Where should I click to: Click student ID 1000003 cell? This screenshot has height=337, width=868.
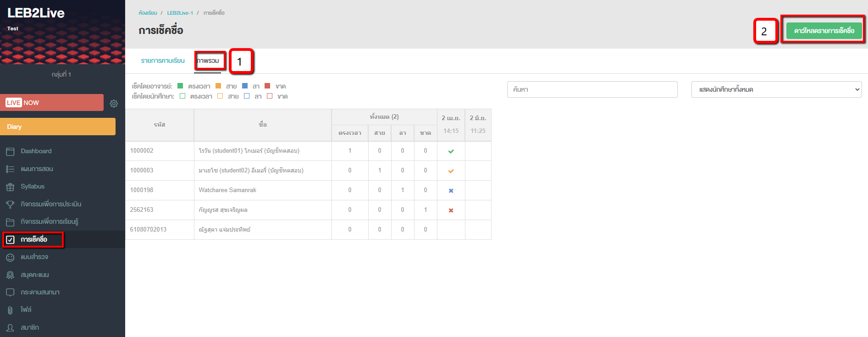pos(160,171)
